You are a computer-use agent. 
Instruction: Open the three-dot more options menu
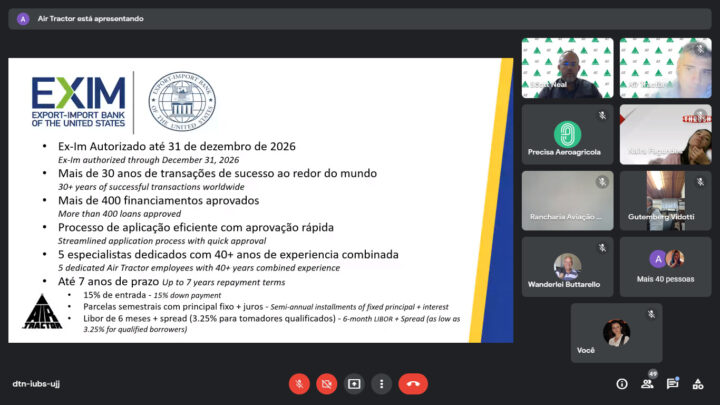381,383
